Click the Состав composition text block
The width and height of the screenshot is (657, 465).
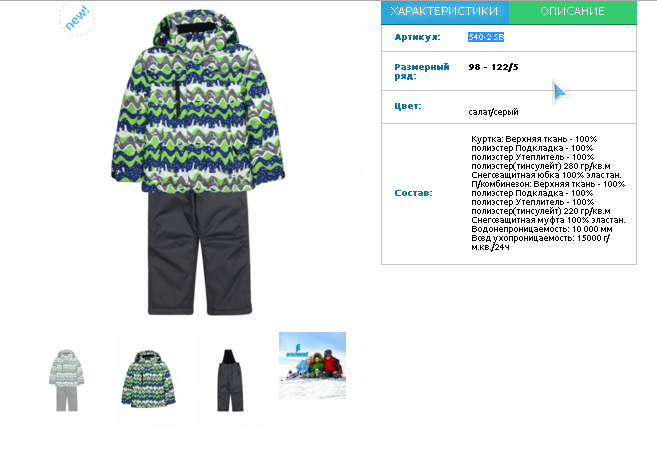click(548, 193)
